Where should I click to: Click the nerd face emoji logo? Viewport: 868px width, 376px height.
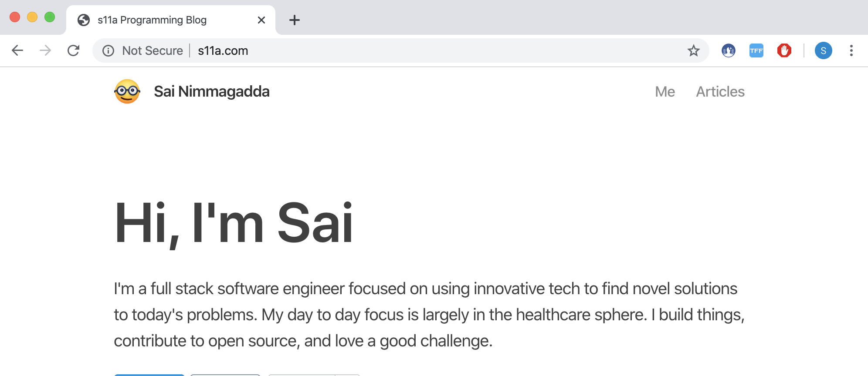point(127,91)
